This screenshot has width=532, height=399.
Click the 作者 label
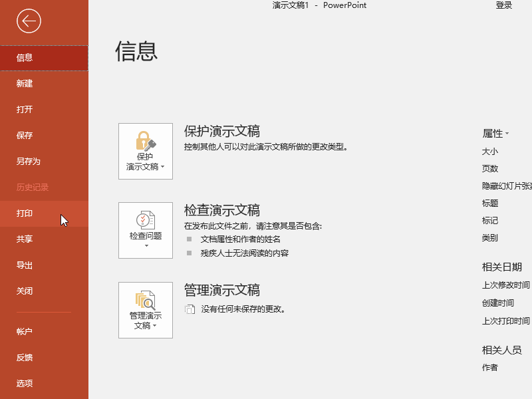tap(490, 368)
